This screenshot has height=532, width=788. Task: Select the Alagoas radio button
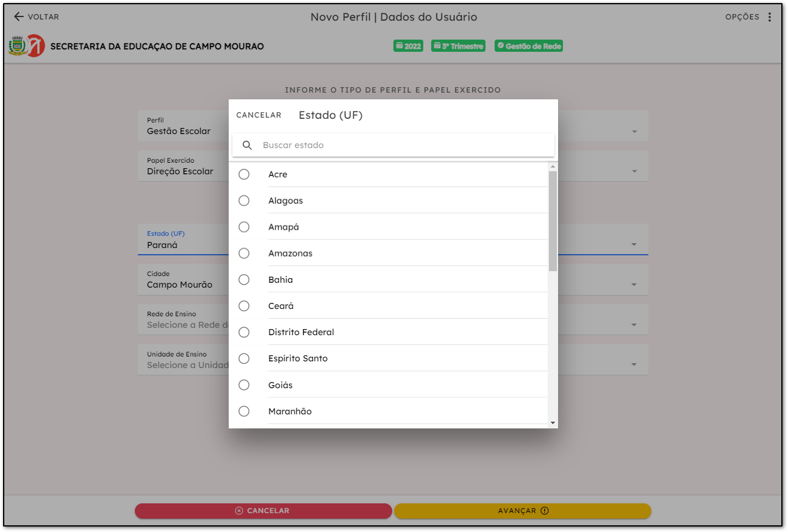pos(244,200)
